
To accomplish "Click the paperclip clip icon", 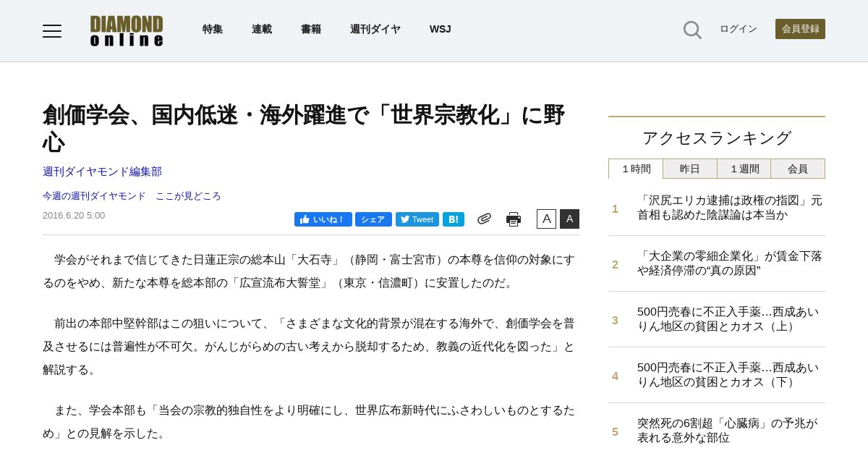I will point(484,219).
